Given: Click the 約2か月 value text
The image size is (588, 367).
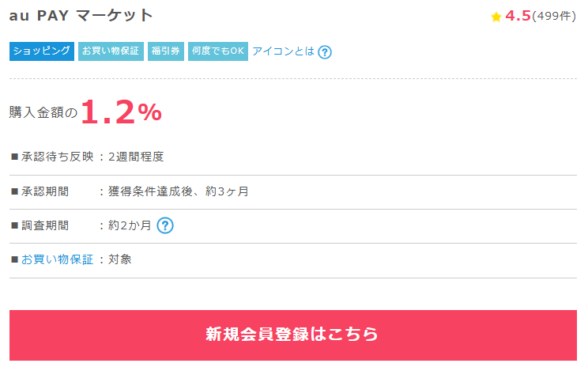Looking at the screenshot, I should [130, 225].
